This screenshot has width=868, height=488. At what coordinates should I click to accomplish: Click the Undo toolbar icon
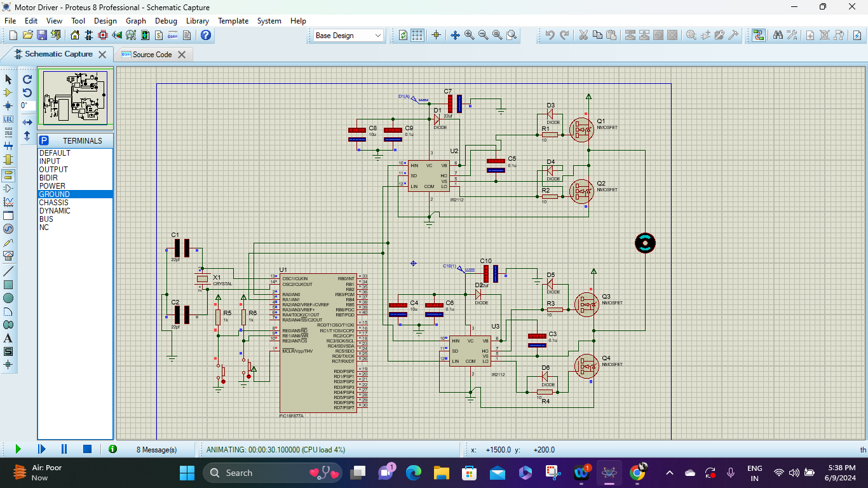(550, 35)
